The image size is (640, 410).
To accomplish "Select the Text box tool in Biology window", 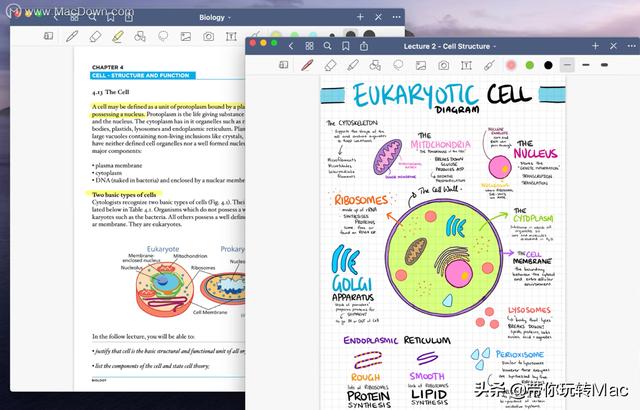I will [231, 36].
